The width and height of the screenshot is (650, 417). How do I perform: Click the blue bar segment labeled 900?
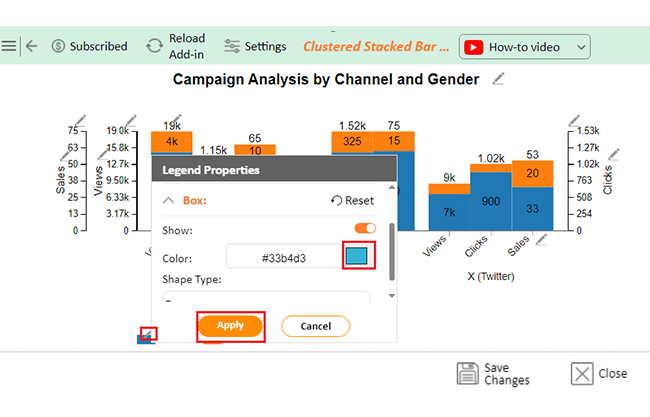pyautogui.click(x=490, y=201)
